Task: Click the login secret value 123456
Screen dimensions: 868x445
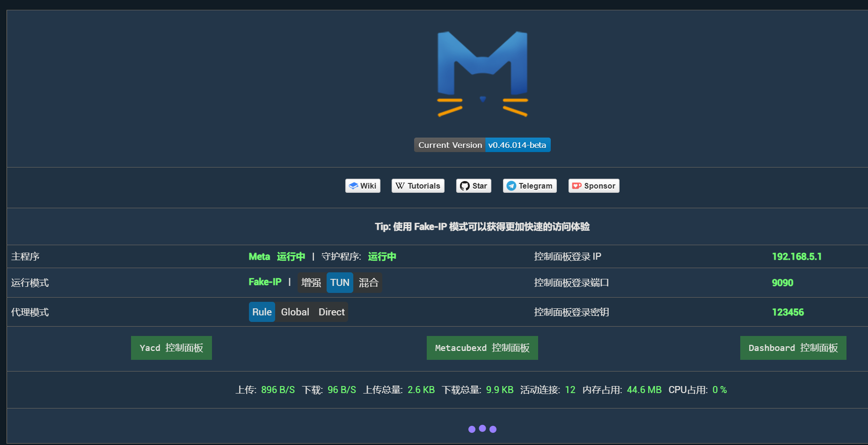Action: [x=788, y=312]
